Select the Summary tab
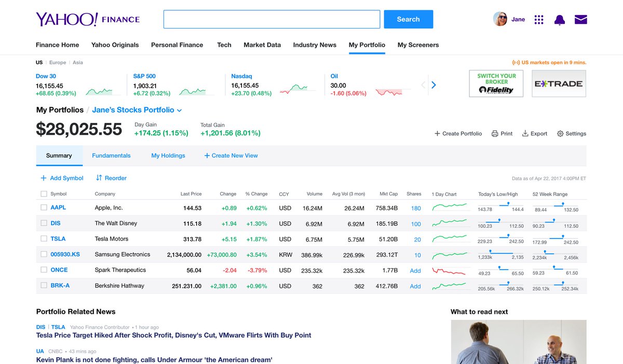Image resolution: width=623 pixels, height=364 pixels. pyautogui.click(x=59, y=156)
